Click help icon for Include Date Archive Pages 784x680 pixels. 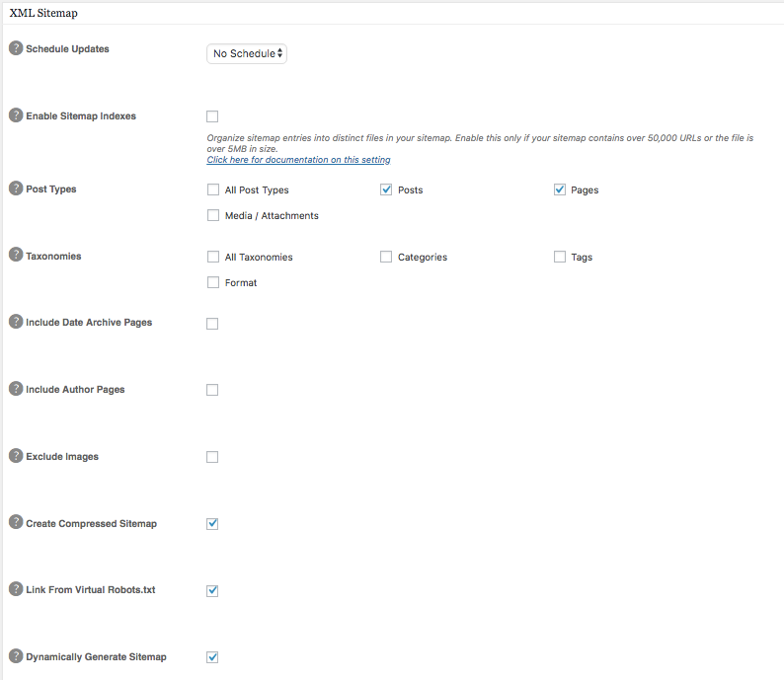click(x=16, y=322)
